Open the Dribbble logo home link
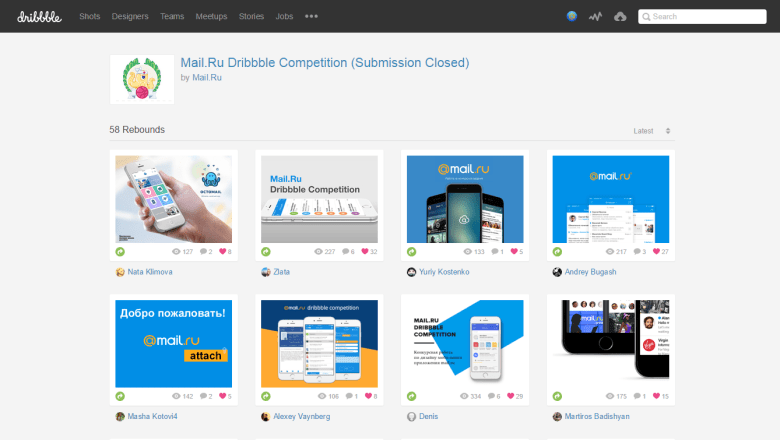 [x=39, y=17]
